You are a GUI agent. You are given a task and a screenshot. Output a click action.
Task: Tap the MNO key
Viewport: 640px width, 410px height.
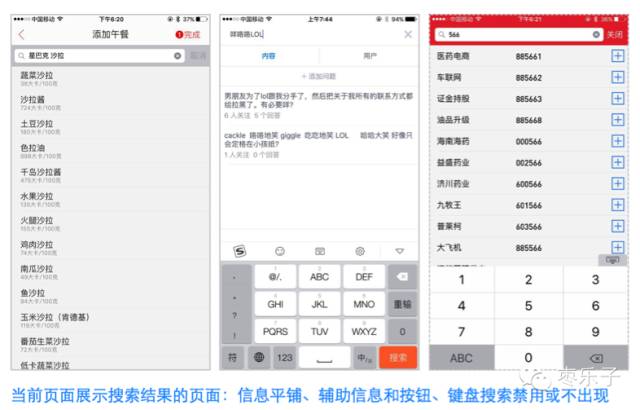click(x=364, y=304)
